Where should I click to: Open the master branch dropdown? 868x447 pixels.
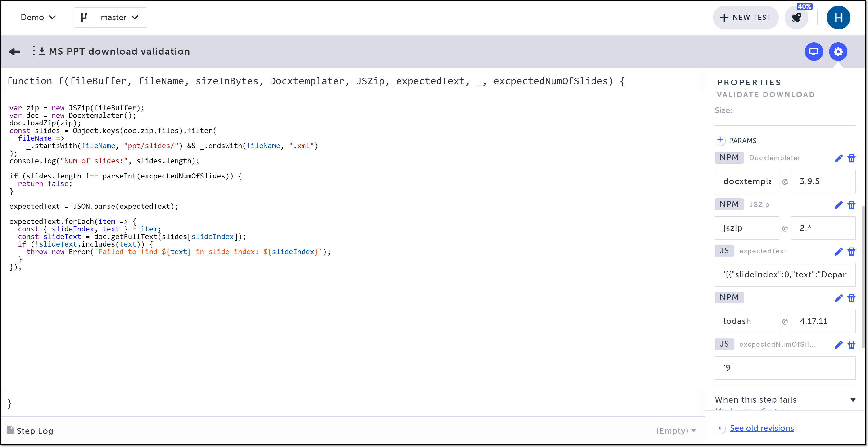pyautogui.click(x=120, y=18)
